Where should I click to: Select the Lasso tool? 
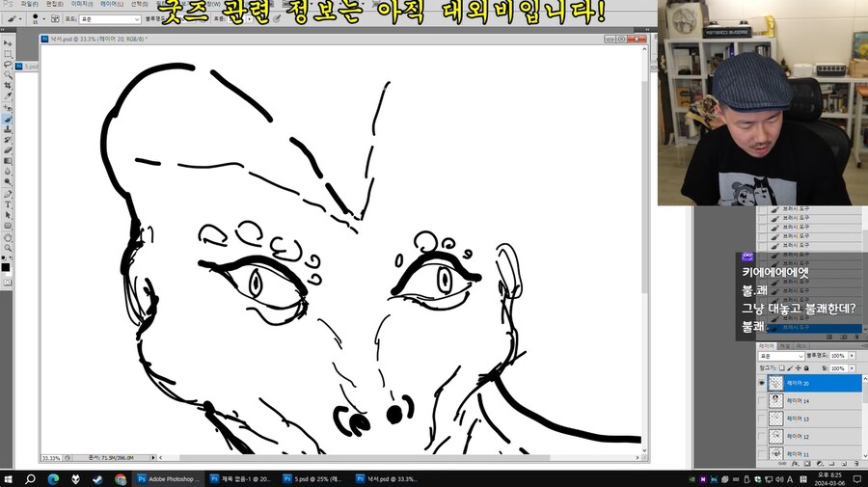(x=8, y=65)
